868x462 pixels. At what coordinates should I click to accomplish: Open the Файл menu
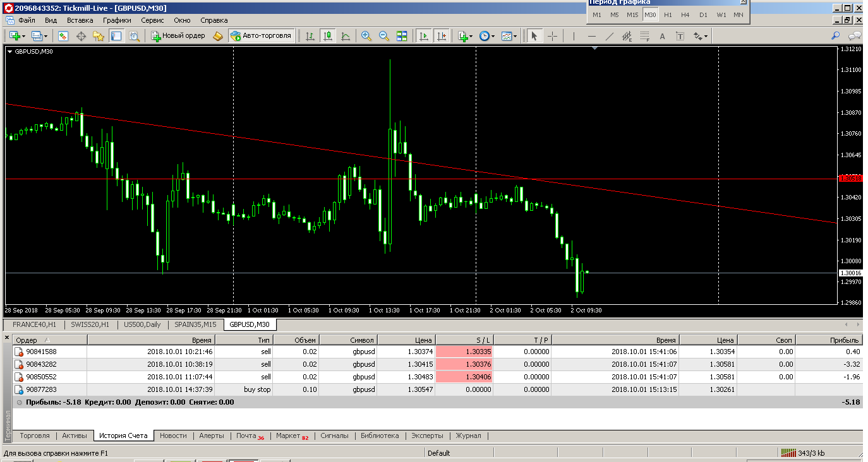[x=27, y=20]
